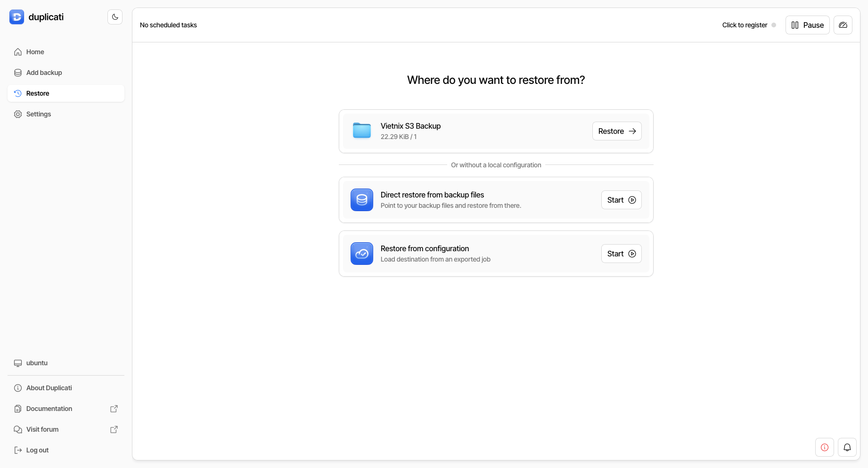The height and width of the screenshot is (468, 868).
Task: Click the Click to register link
Action: point(744,25)
